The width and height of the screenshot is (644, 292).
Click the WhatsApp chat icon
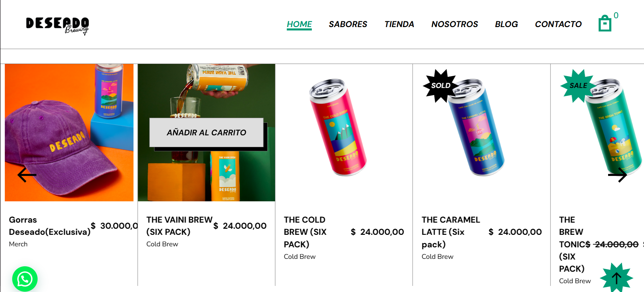pos(25,279)
